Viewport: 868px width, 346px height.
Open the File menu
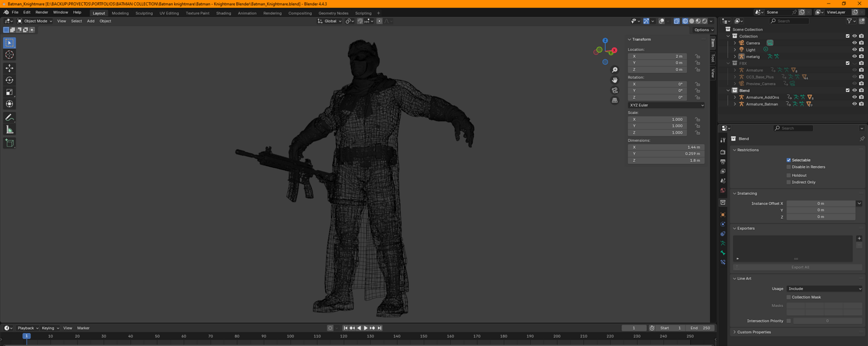point(15,12)
